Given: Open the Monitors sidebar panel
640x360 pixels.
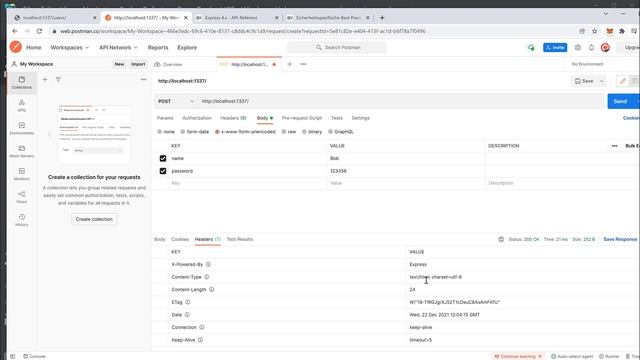Looking at the screenshot, I should [x=22, y=174].
